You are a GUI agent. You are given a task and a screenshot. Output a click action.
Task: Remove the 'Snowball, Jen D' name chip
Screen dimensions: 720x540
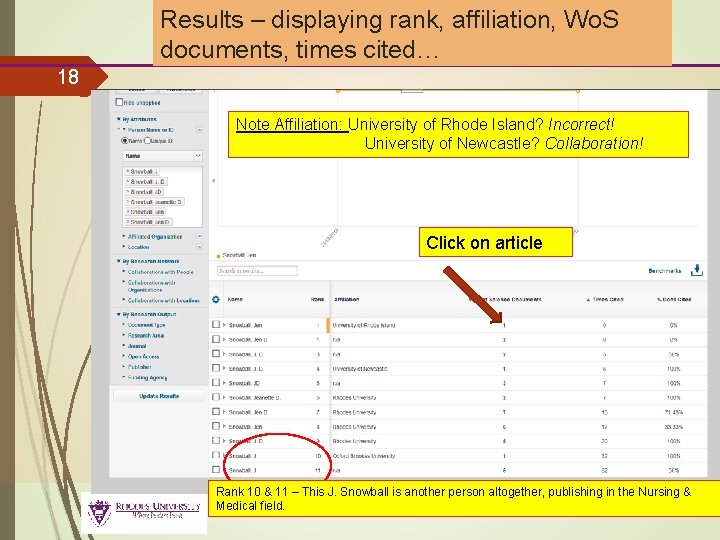point(128,222)
